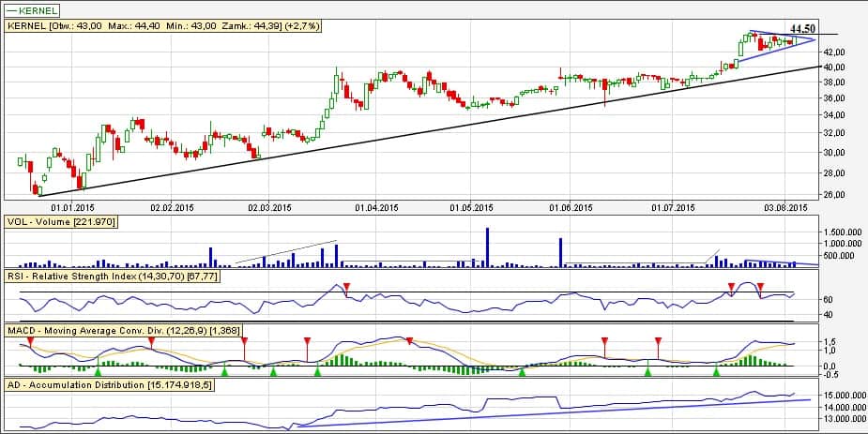Click the 01.01.2015 date axis label
868x434 pixels.
(x=73, y=207)
